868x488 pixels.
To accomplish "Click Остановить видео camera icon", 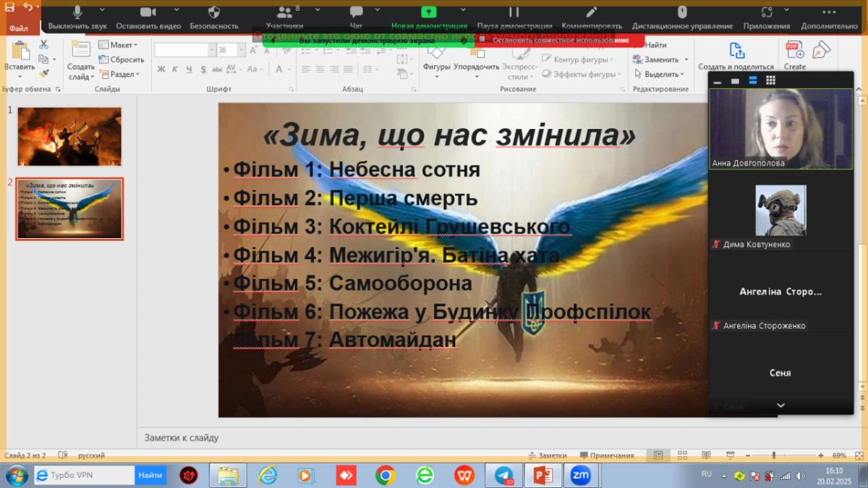I will pos(148,17).
